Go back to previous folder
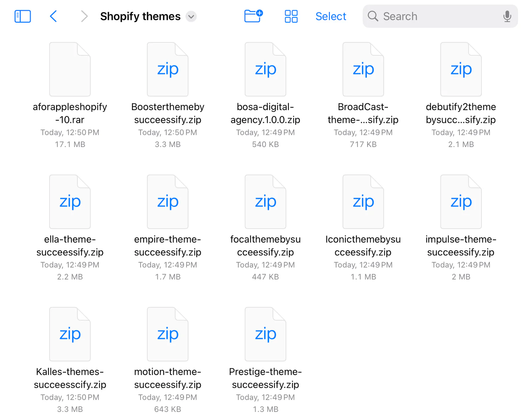The height and width of the screenshot is (420, 531). (53, 16)
